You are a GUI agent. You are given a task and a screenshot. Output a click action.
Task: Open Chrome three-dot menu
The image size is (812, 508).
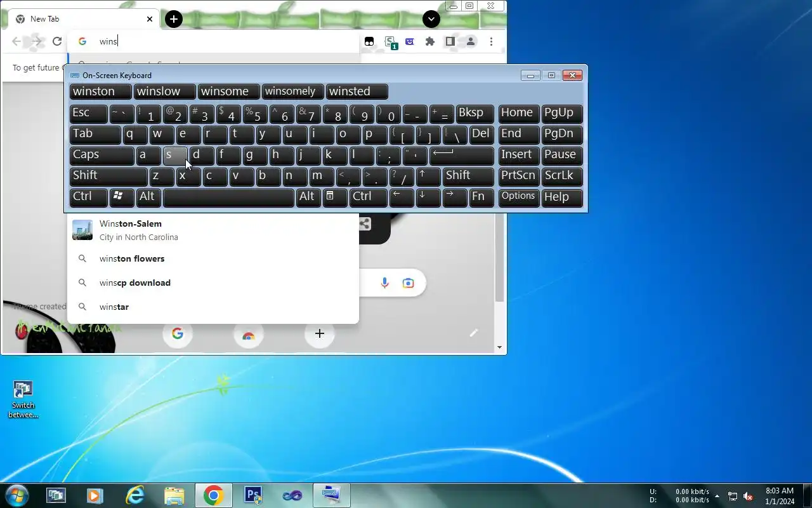tap(491, 41)
